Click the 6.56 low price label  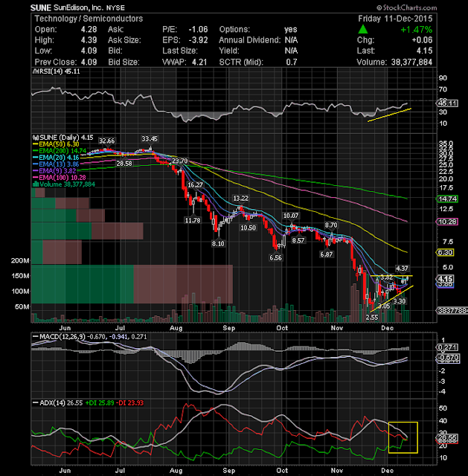(275, 258)
